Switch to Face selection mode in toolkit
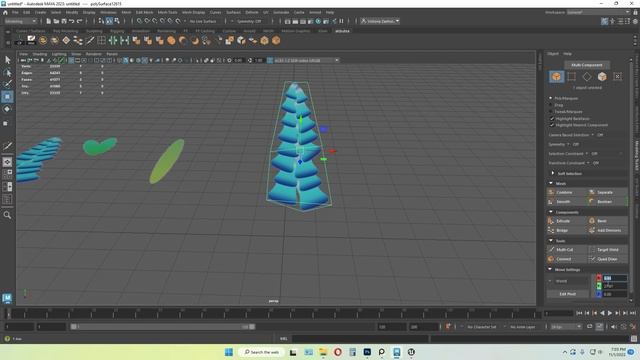Viewport: 640px width, 360px height. pos(602,76)
